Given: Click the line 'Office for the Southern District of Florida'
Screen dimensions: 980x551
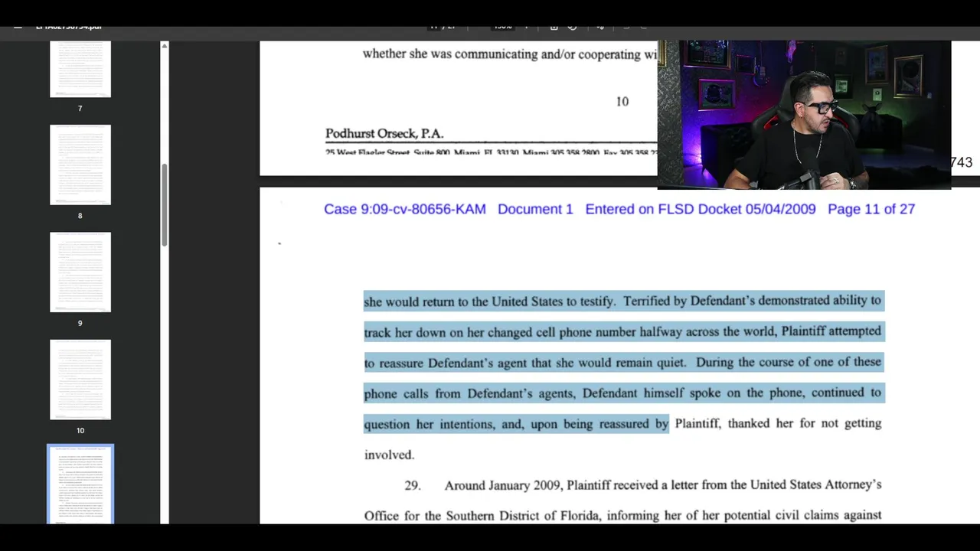Looking at the screenshot, I should [623, 516].
